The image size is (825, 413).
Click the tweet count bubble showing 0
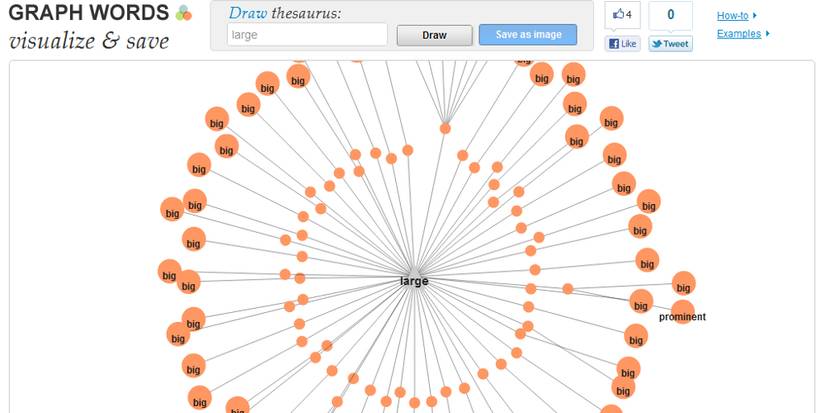click(x=670, y=15)
